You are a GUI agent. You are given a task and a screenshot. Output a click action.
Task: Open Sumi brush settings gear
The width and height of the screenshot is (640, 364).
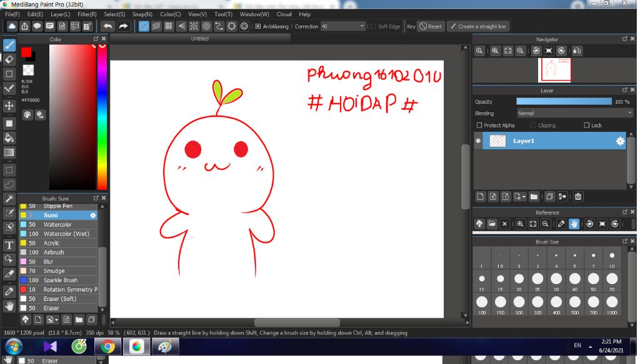click(x=93, y=215)
